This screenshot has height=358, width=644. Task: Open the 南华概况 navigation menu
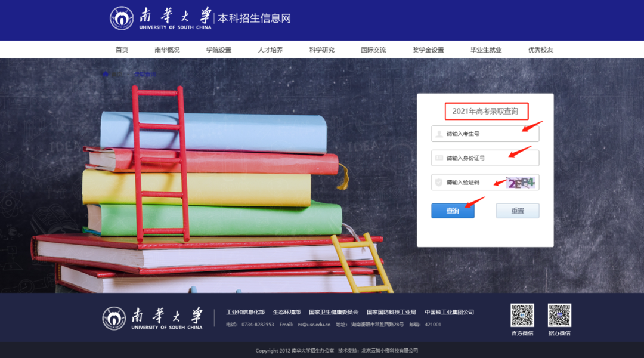(x=167, y=50)
